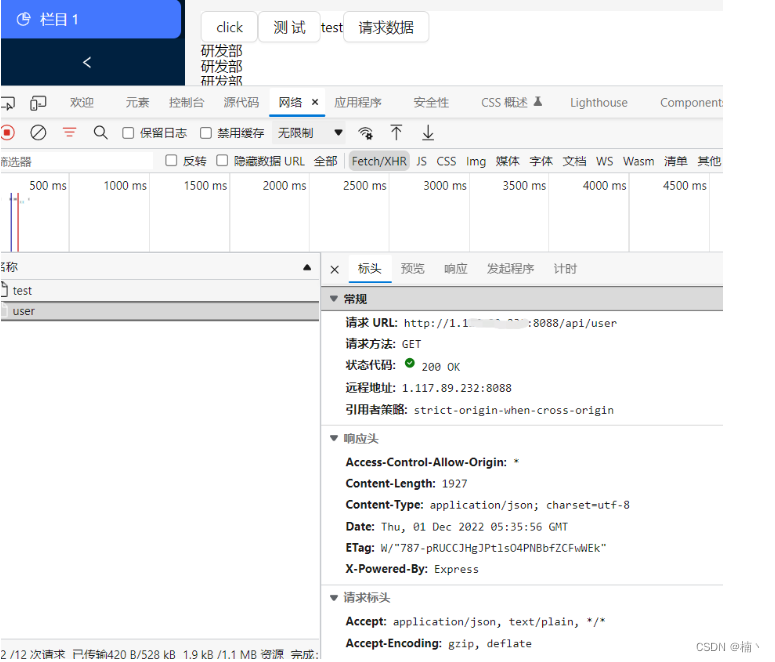Select 计时 details tab
775x662 pixels.
(565, 269)
